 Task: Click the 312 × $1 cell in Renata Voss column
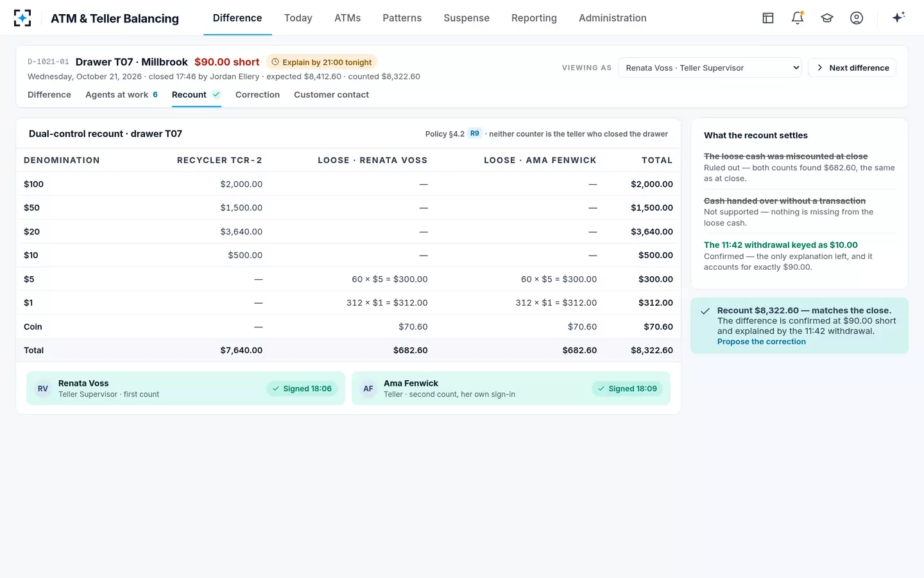pyautogui.click(x=387, y=303)
